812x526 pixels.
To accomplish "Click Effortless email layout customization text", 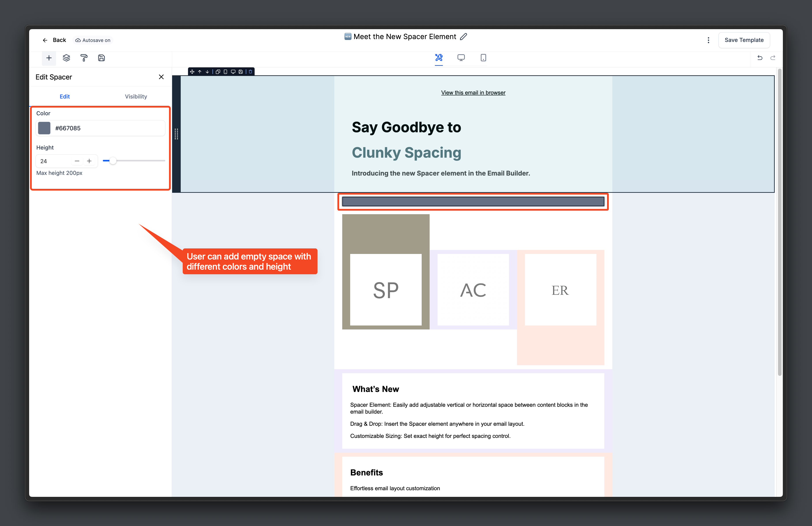I will point(395,488).
